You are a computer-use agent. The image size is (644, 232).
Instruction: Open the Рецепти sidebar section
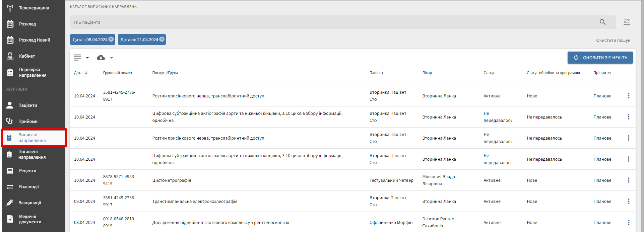point(27,171)
